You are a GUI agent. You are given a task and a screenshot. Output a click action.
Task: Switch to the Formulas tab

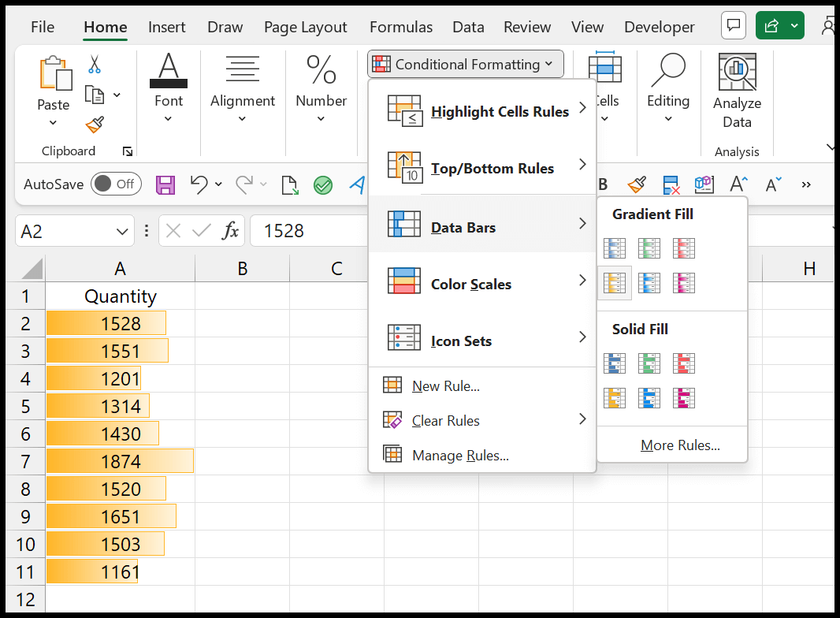pyautogui.click(x=401, y=26)
